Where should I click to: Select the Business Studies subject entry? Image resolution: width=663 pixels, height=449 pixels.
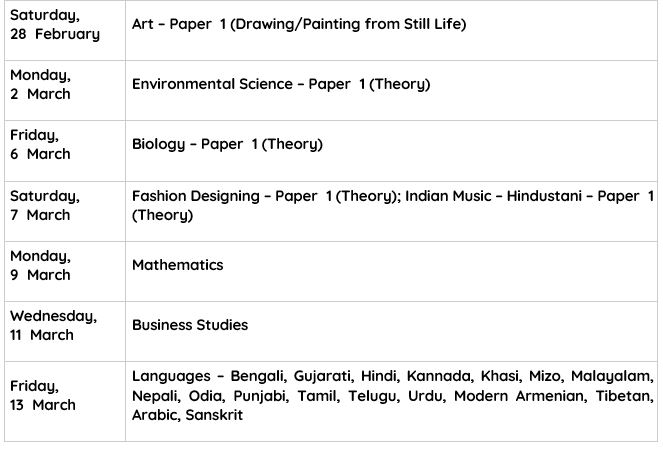(190, 325)
